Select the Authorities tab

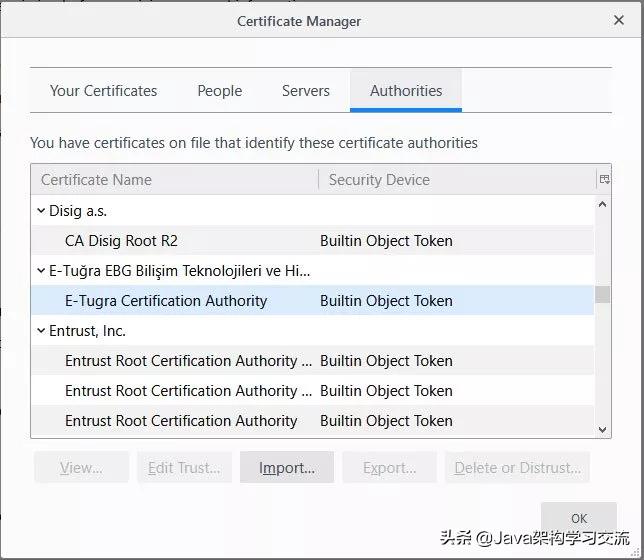[x=405, y=91]
